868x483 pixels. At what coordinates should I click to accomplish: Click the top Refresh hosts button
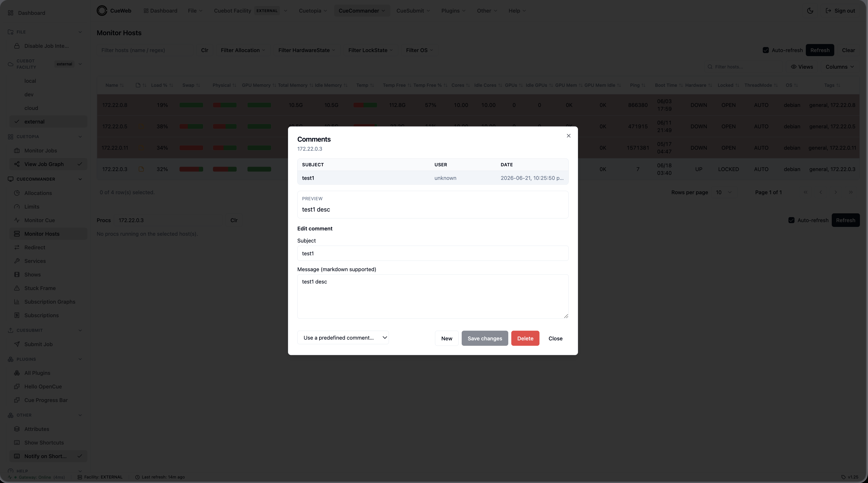click(x=819, y=50)
